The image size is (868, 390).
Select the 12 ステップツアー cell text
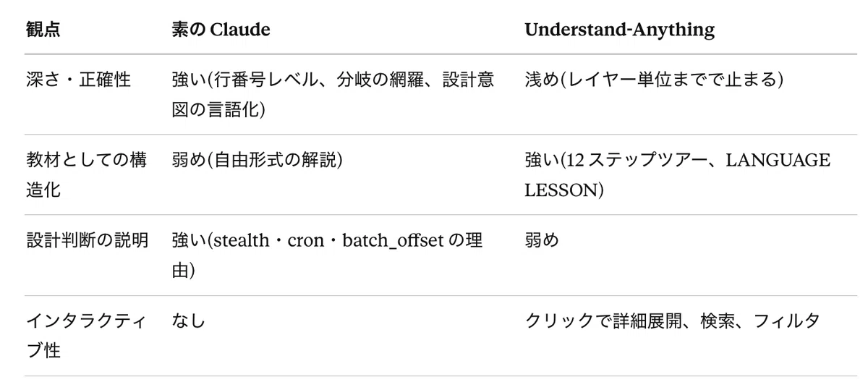[x=638, y=160]
